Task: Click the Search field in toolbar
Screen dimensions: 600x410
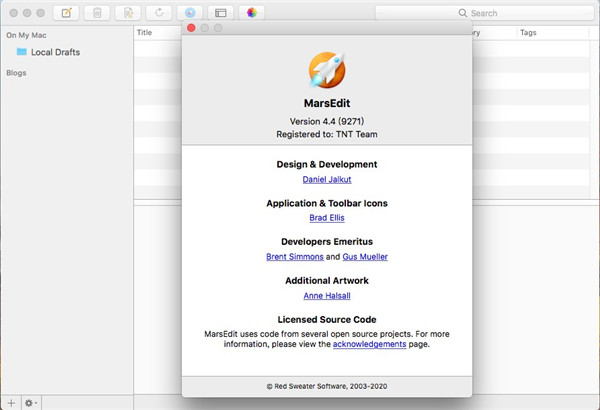Action: (x=484, y=13)
